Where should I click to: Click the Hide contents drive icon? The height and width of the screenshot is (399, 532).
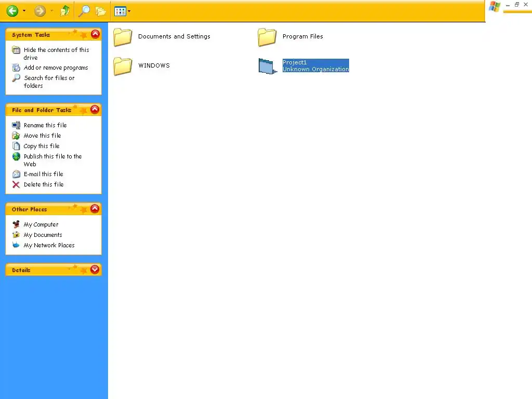click(16, 50)
